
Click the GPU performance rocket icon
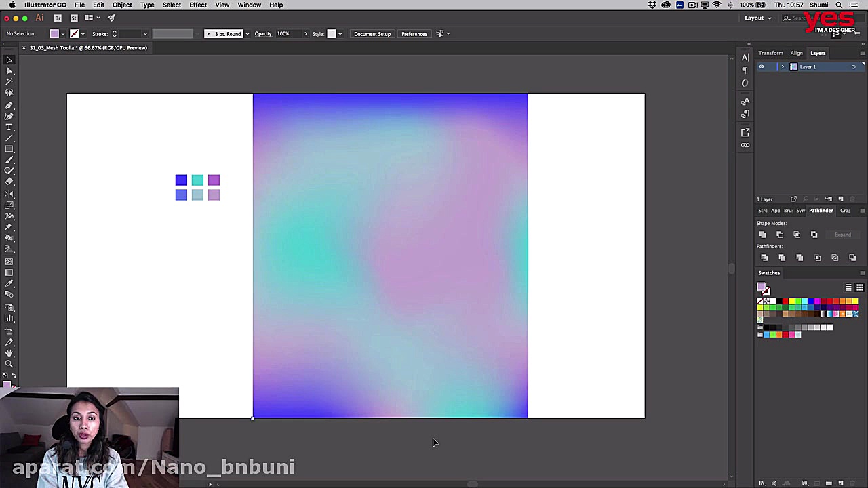[111, 18]
